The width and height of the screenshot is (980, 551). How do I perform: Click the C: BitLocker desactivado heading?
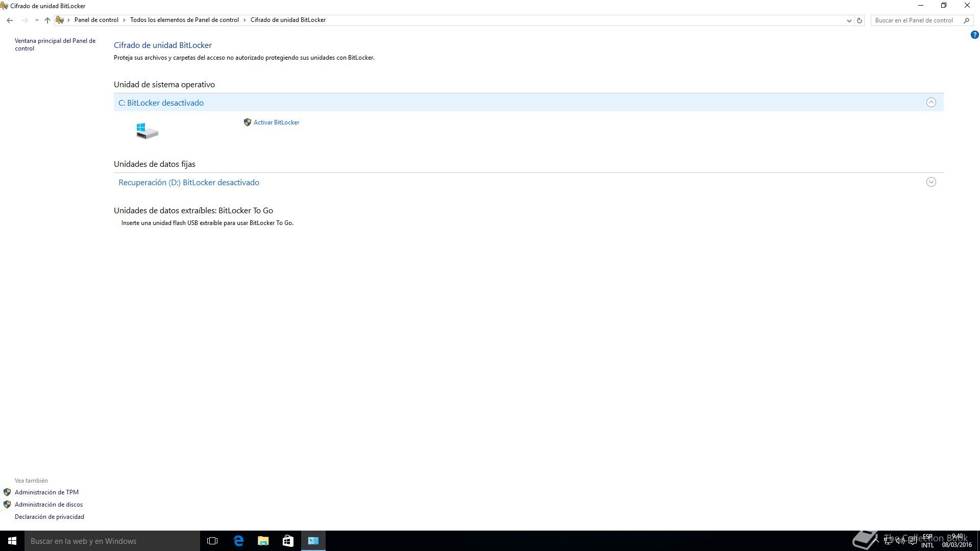point(161,103)
